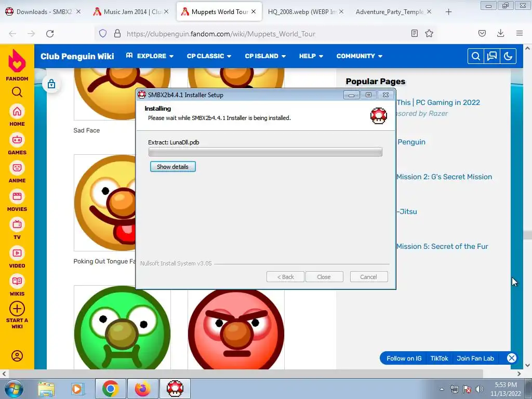This screenshot has width=532, height=399.
Task: Open Mission 2: G's Secret Mission link
Action: point(444,177)
